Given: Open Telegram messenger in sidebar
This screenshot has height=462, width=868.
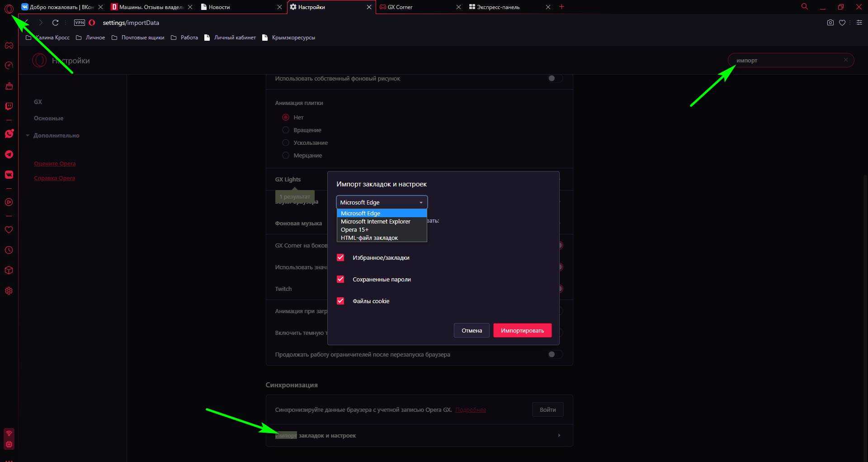Looking at the screenshot, I should pyautogui.click(x=9, y=154).
